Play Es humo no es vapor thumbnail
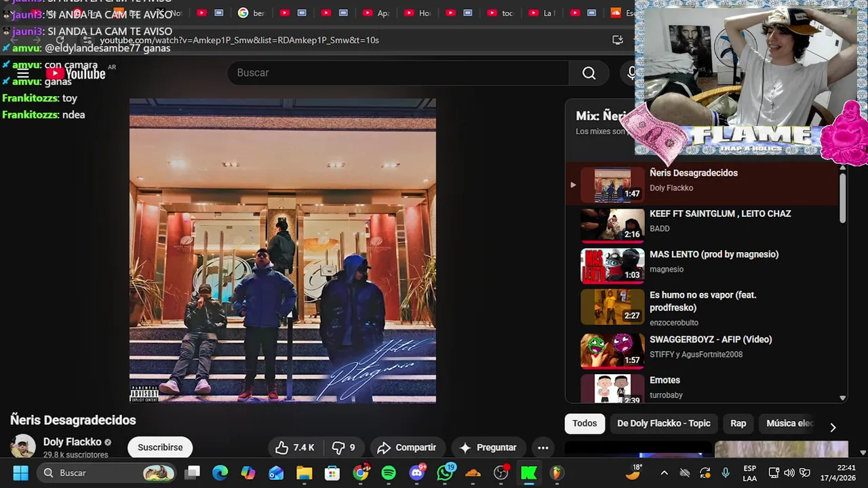 pyautogui.click(x=612, y=307)
